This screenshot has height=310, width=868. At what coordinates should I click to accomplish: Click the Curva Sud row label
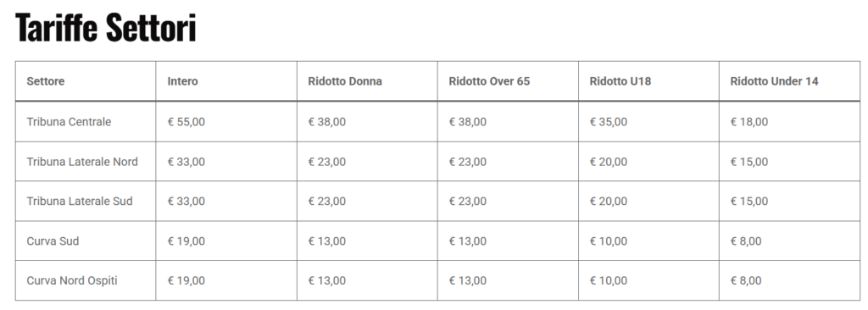click(53, 241)
